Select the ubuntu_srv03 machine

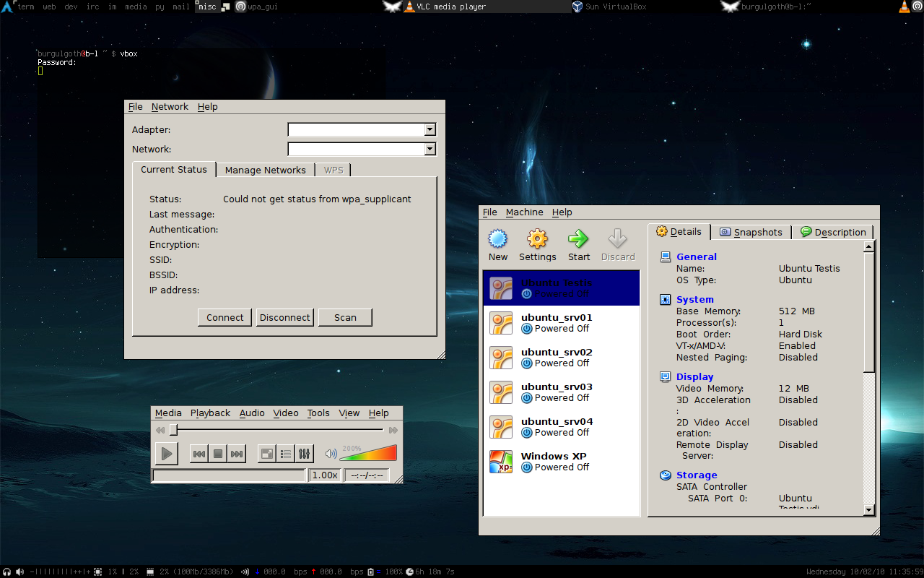pos(561,392)
